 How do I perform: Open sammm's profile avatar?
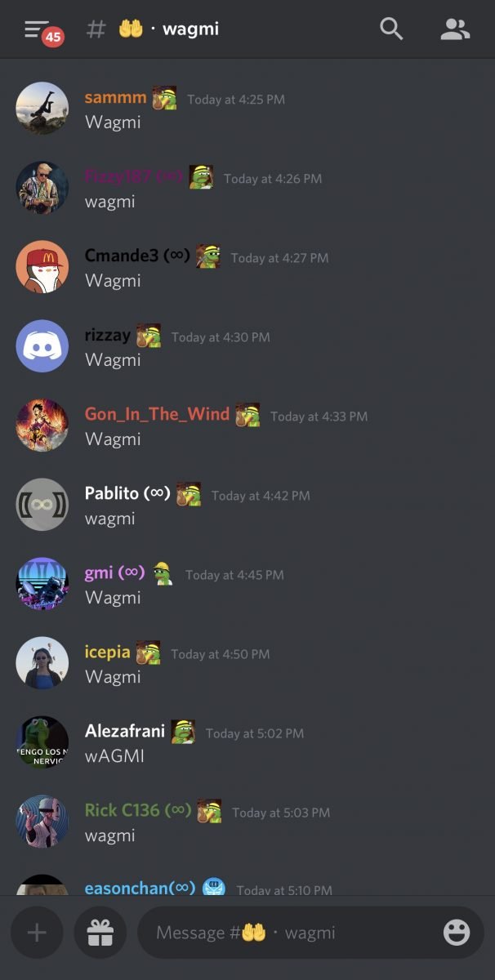click(x=42, y=108)
